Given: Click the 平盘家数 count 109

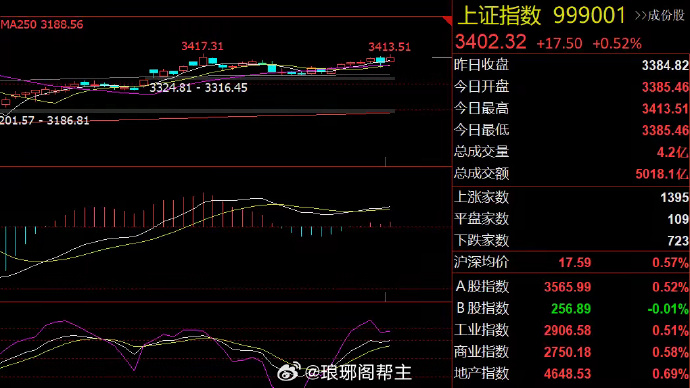Looking at the screenshot, I should tap(678, 219).
